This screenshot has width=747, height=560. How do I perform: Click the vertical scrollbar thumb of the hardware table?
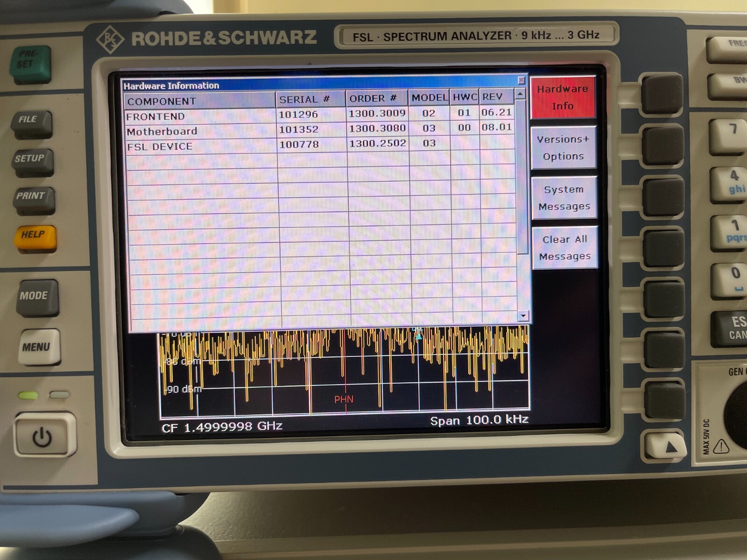point(522,177)
